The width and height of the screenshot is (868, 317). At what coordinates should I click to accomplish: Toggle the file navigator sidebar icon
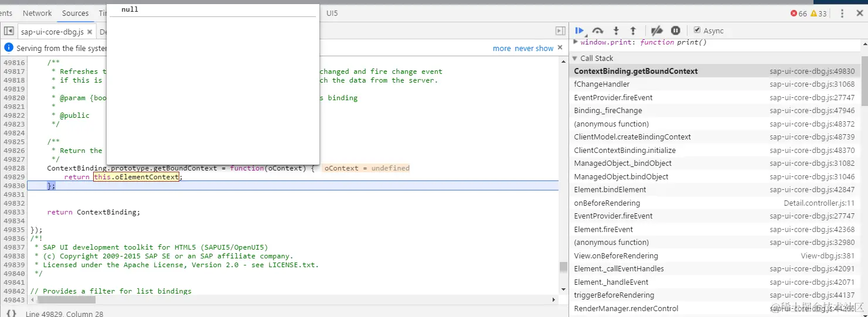[x=8, y=31]
